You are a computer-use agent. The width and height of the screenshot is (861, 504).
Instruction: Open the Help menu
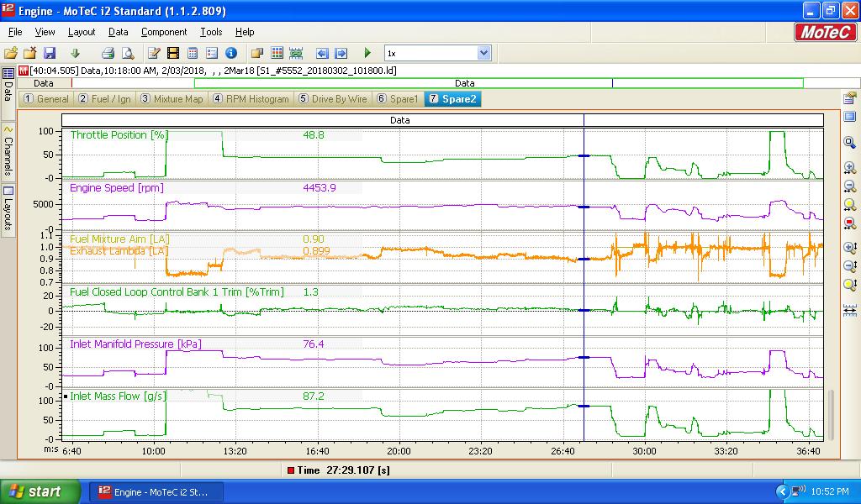(245, 32)
